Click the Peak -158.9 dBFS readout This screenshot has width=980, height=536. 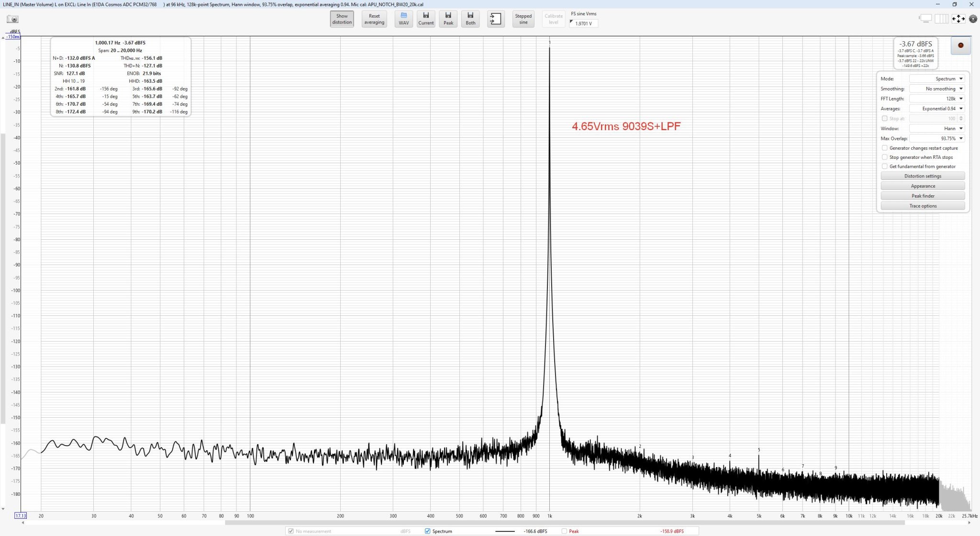click(x=672, y=531)
